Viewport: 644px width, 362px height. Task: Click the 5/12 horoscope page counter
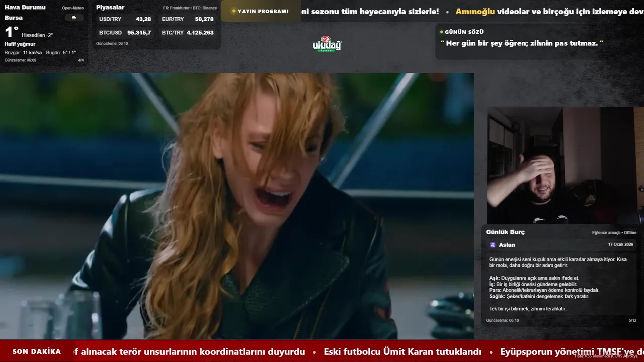(632, 320)
